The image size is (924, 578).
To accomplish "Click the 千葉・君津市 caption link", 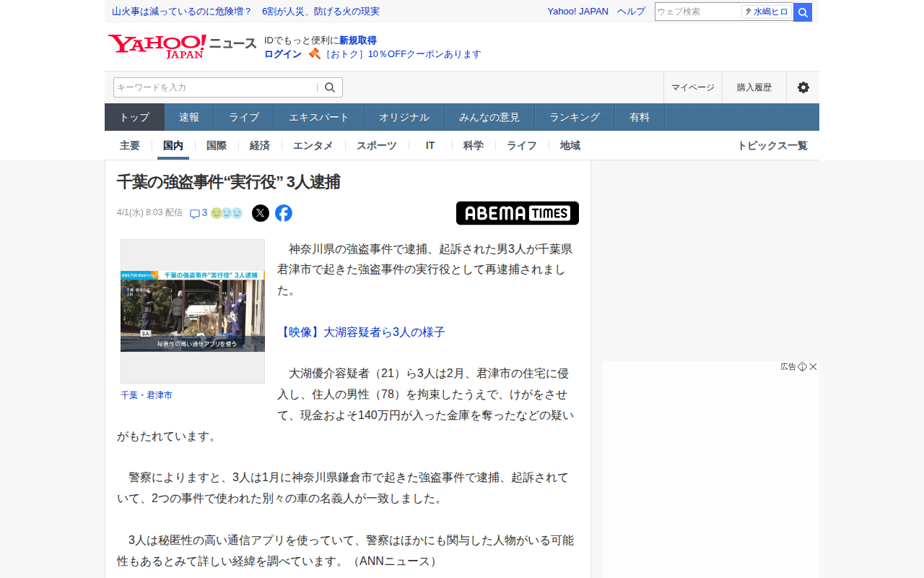I will pos(147,395).
